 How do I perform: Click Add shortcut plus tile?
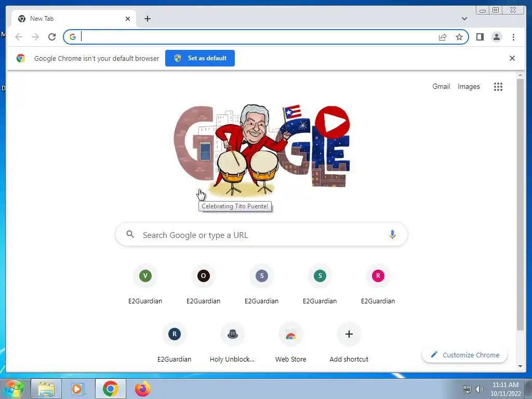(349, 343)
